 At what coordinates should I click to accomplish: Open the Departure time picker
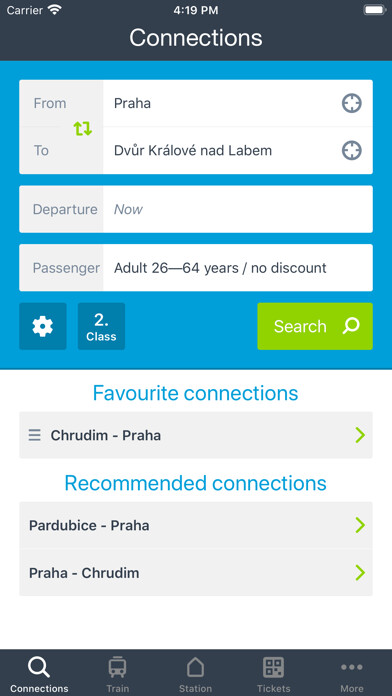click(196, 209)
